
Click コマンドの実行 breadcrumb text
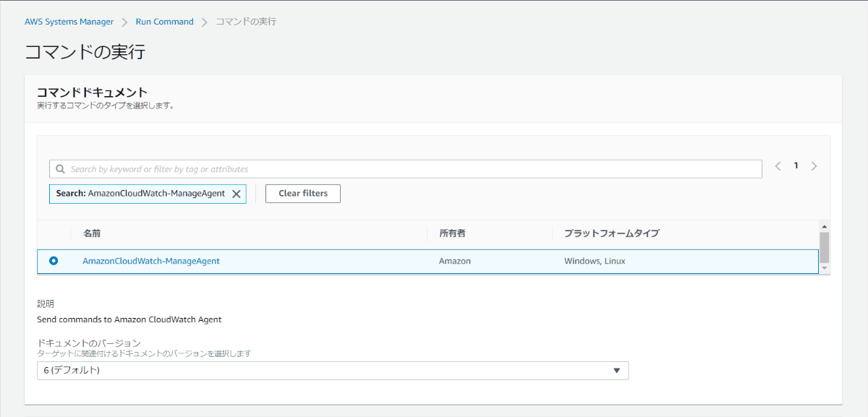tap(246, 22)
